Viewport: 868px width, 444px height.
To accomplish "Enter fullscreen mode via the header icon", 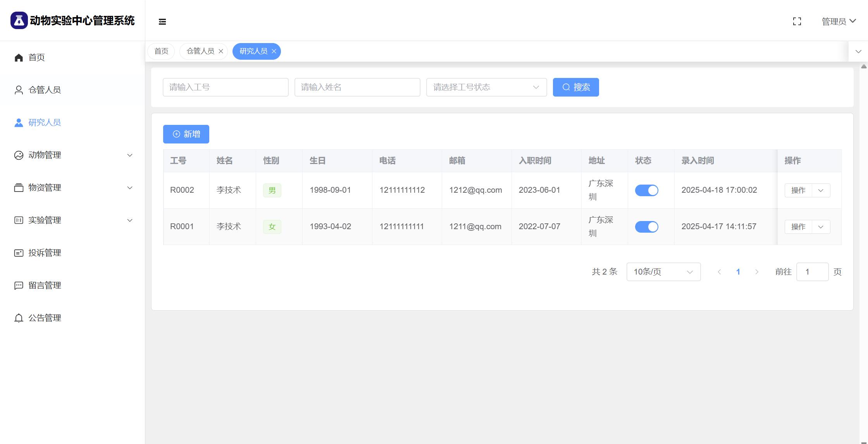I will pyautogui.click(x=797, y=21).
